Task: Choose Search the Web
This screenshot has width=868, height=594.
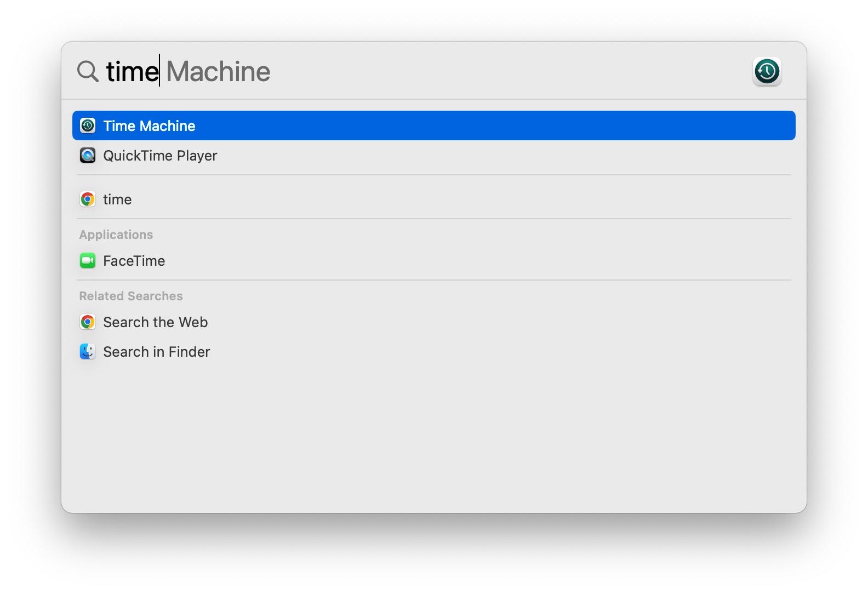Action: point(434,322)
